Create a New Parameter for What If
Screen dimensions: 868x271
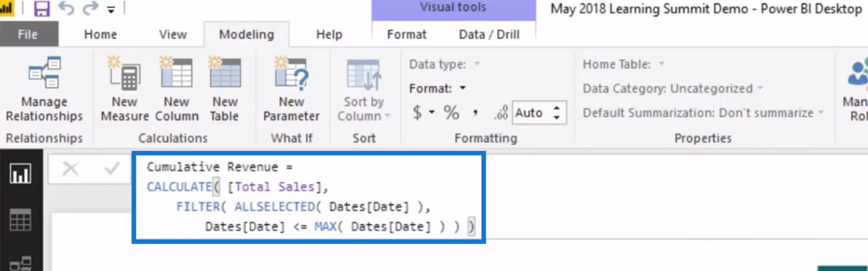point(291,89)
